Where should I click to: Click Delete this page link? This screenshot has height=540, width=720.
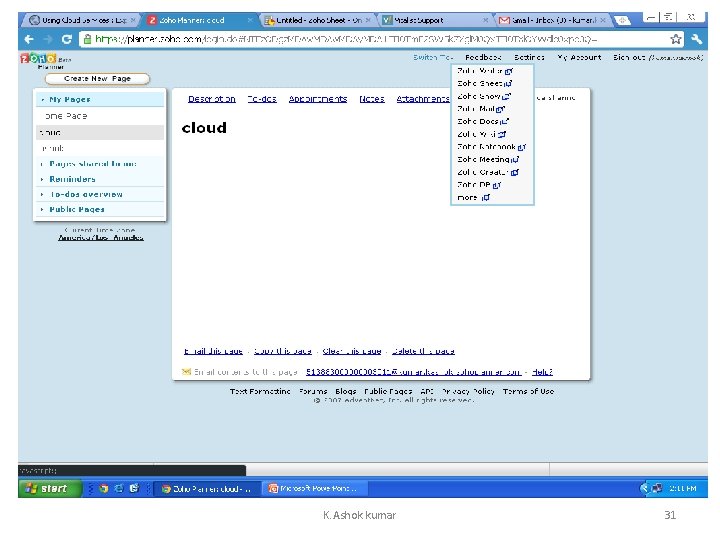423,351
